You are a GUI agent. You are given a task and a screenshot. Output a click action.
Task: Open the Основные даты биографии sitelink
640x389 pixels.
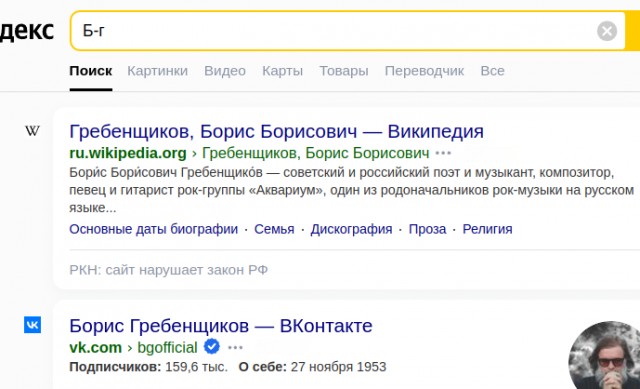(153, 229)
